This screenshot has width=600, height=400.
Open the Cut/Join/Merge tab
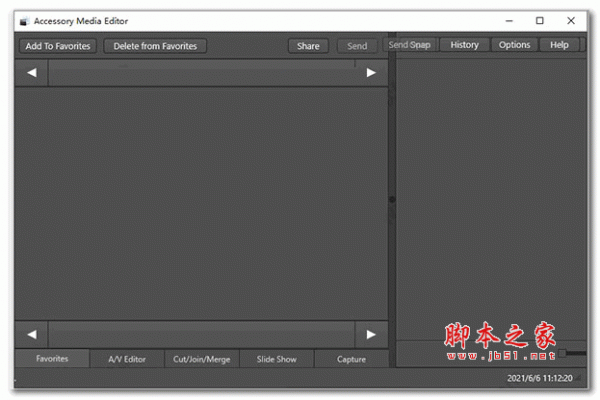(x=202, y=359)
